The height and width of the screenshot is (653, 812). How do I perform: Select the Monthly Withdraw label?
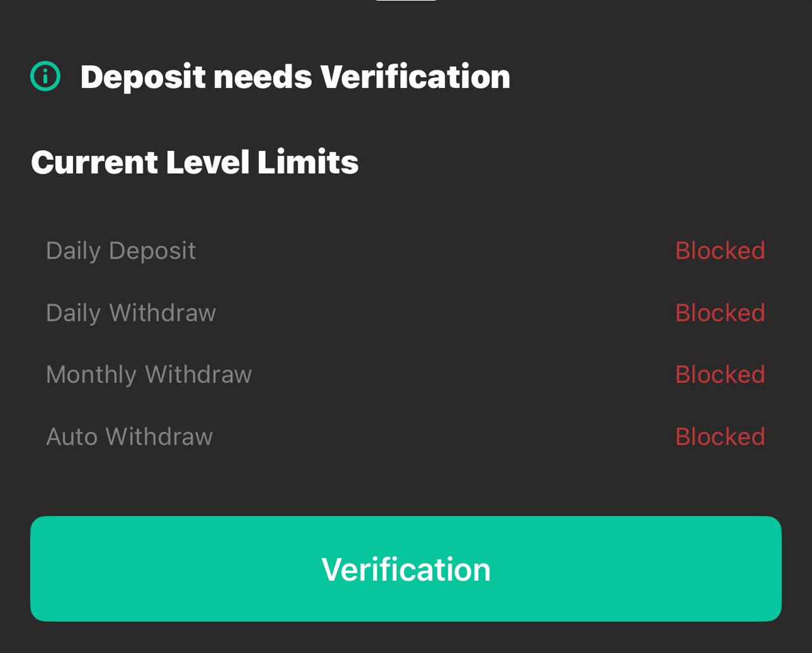pos(148,375)
